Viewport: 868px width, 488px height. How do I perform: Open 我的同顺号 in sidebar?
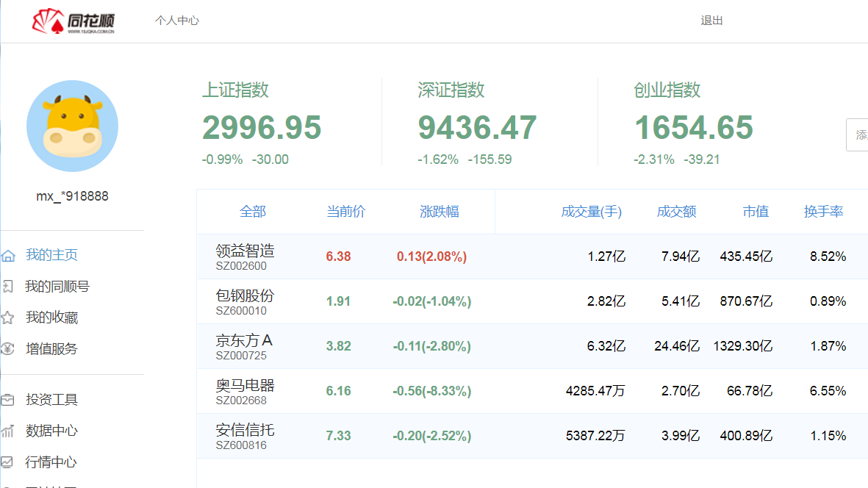tap(57, 286)
